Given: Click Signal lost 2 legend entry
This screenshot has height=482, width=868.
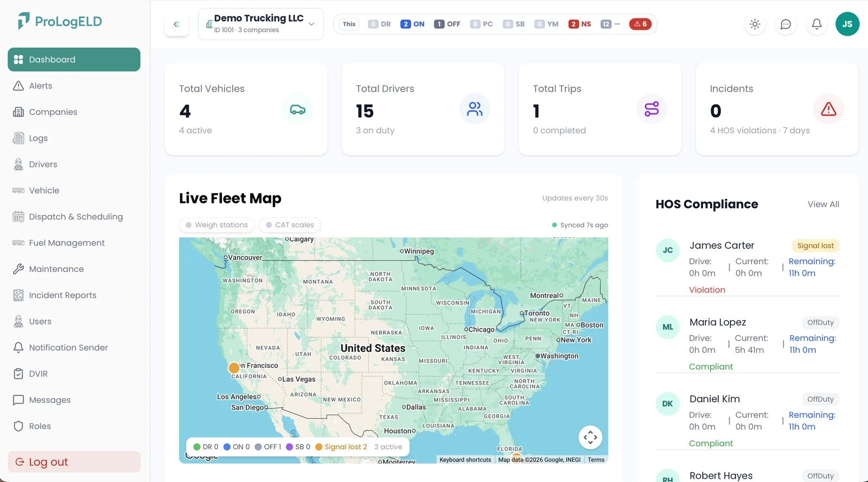Looking at the screenshot, I should pyautogui.click(x=341, y=447).
